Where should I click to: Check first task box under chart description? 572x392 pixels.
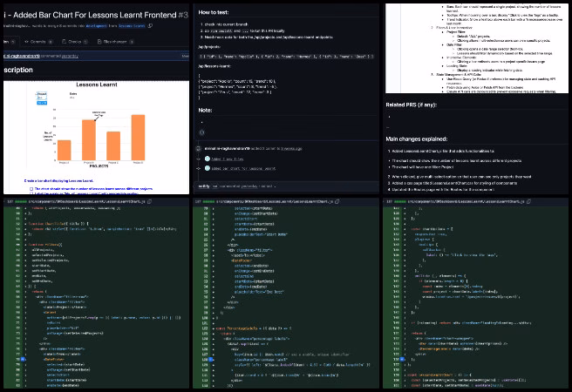point(31,189)
